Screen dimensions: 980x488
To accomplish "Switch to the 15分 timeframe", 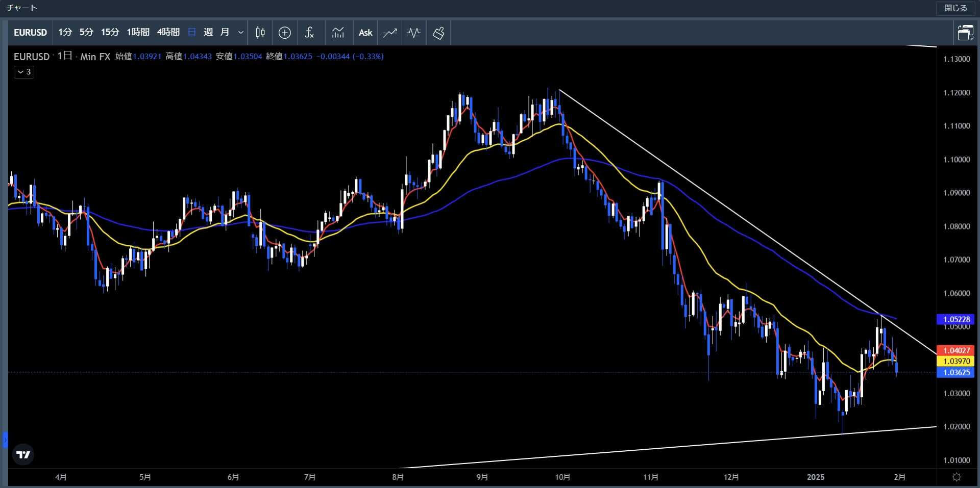I will click(x=110, y=32).
